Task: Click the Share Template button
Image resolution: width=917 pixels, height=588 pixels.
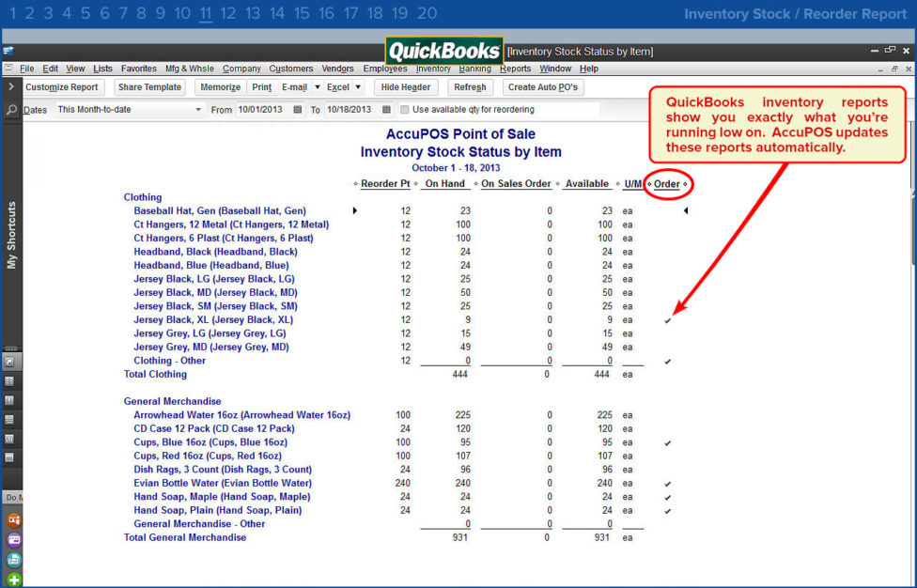Action: 149,87
